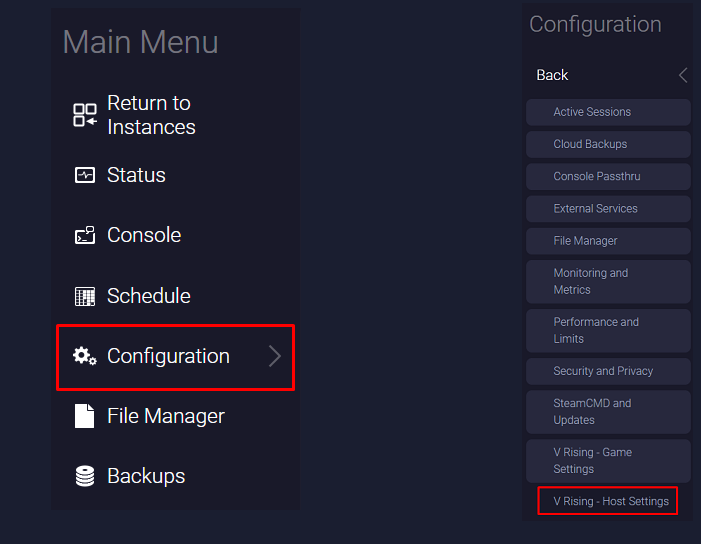Click the Configuration panel heading
Viewport: 701px width, 544px height.
tap(595, 25)
